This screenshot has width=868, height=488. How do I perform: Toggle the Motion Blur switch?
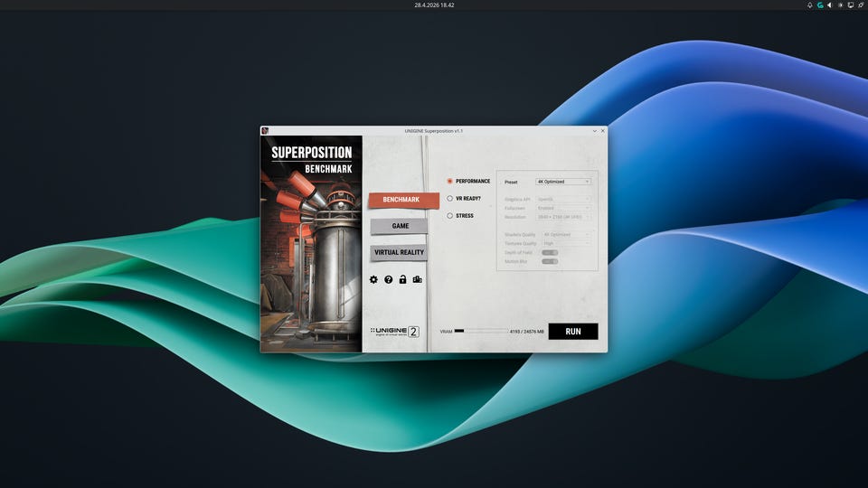(550, 261)
